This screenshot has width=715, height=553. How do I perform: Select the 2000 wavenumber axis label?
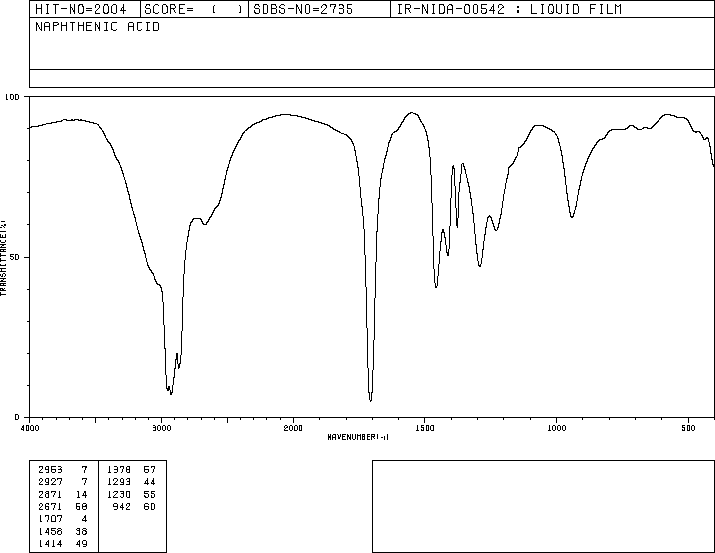293,428
